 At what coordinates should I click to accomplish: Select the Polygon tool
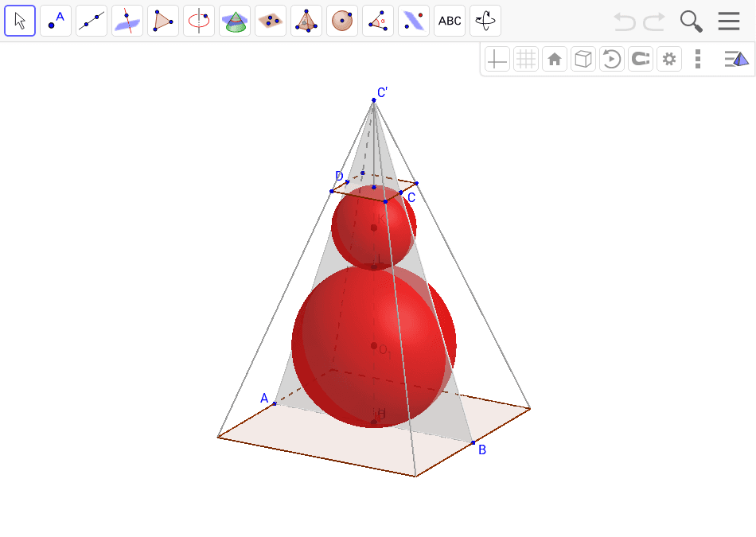point(163,21)
